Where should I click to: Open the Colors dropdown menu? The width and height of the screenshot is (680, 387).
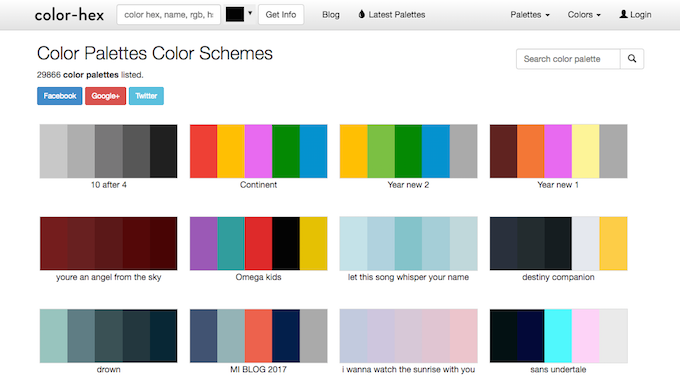(584, 15)
